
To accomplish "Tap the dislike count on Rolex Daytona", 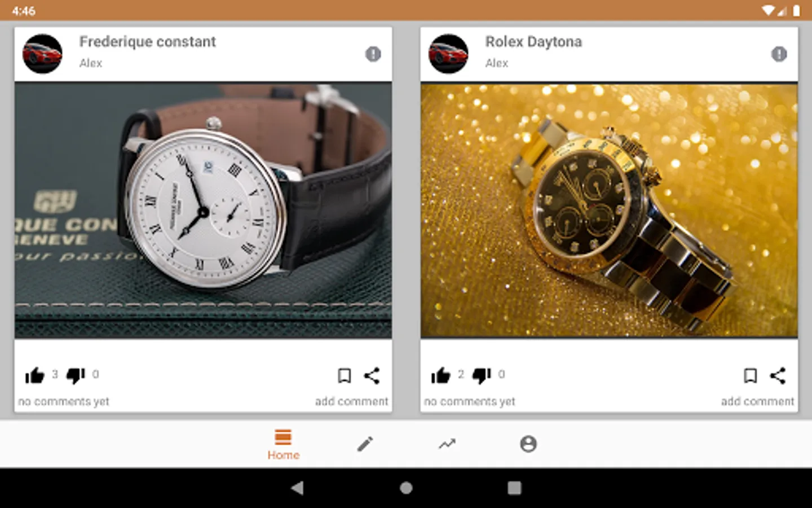I will click(x=501, y=374).
